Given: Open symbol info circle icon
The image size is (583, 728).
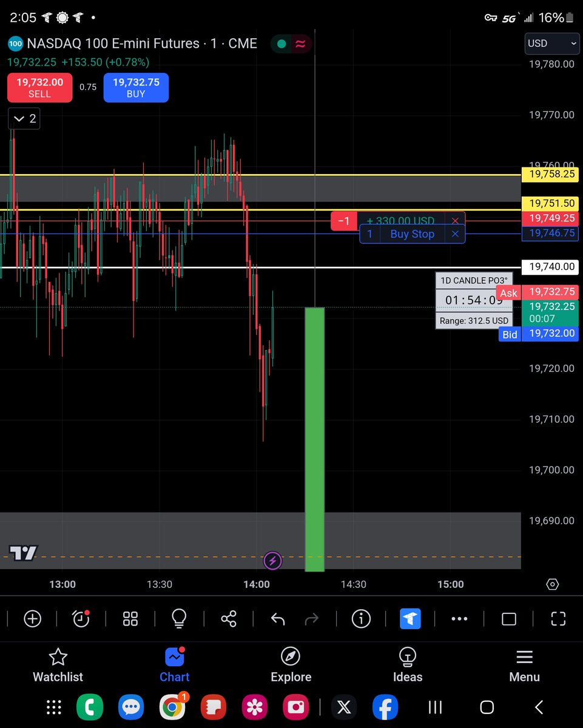Looking at the screenshot, I should click(x=361, y=619).
